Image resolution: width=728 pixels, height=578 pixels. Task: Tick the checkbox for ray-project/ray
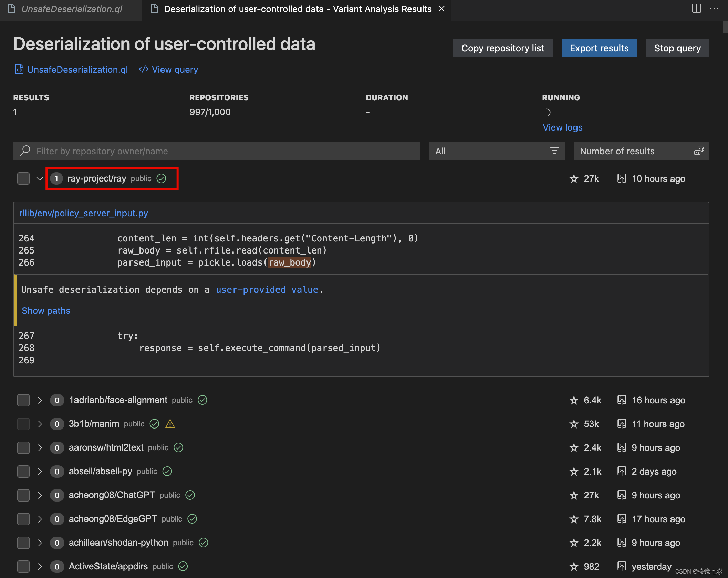[23, 178]
